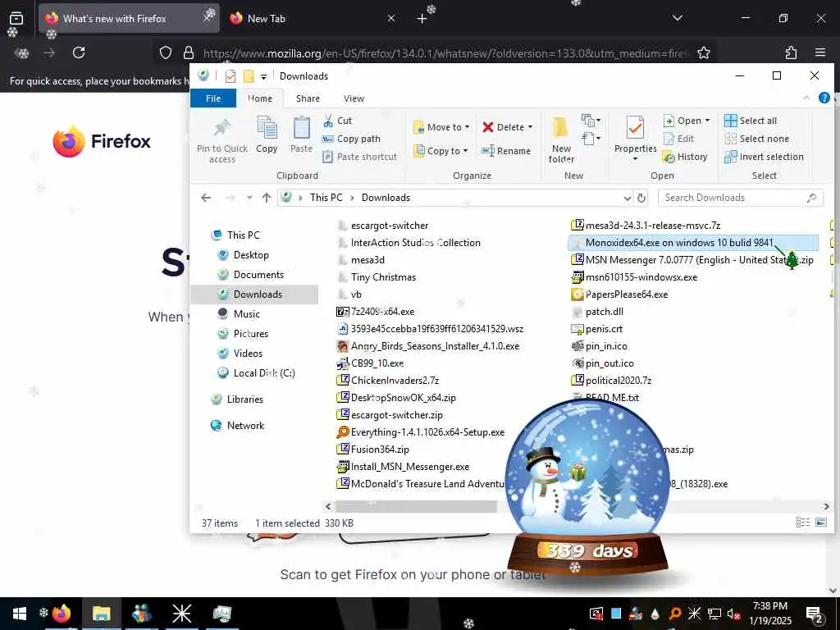Open the Windows Start menu

20,613
